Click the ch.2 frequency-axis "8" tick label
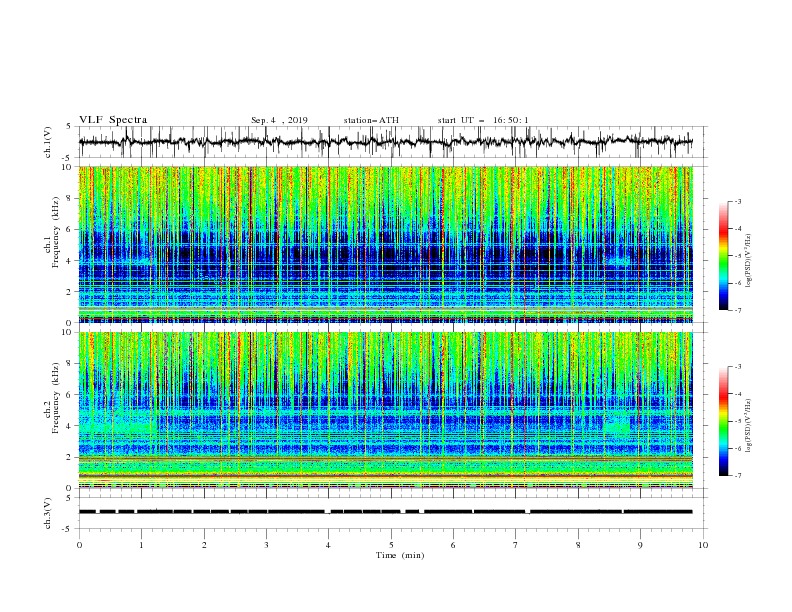Image resolution: width=792 pixels, height=612 pixels. [x=70, y=364]
